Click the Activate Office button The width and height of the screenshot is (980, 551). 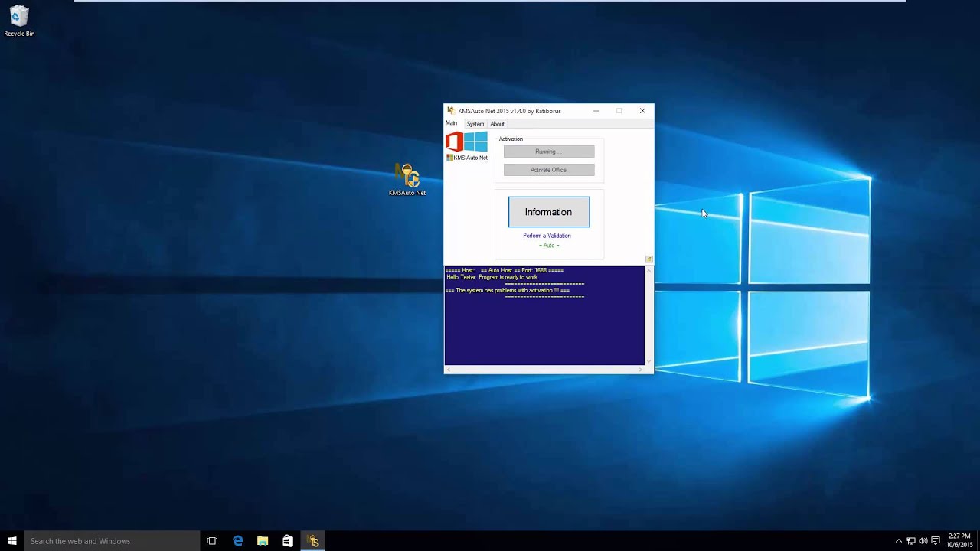(x=549, y=170)
